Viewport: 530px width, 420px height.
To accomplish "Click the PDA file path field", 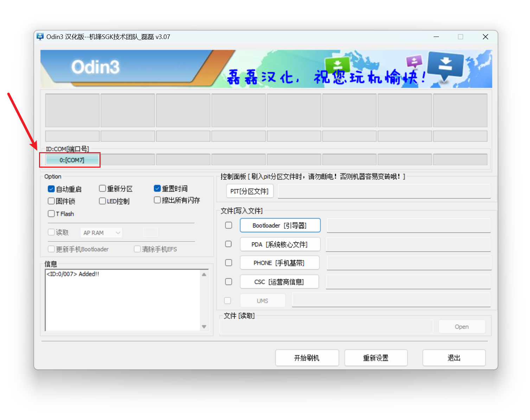I will click(x=408, y=244).
